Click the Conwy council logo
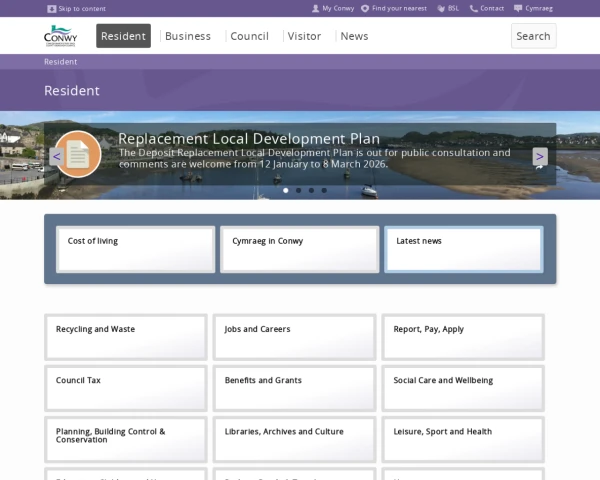The width and height of the screenshot is (600, 480). 60,36
